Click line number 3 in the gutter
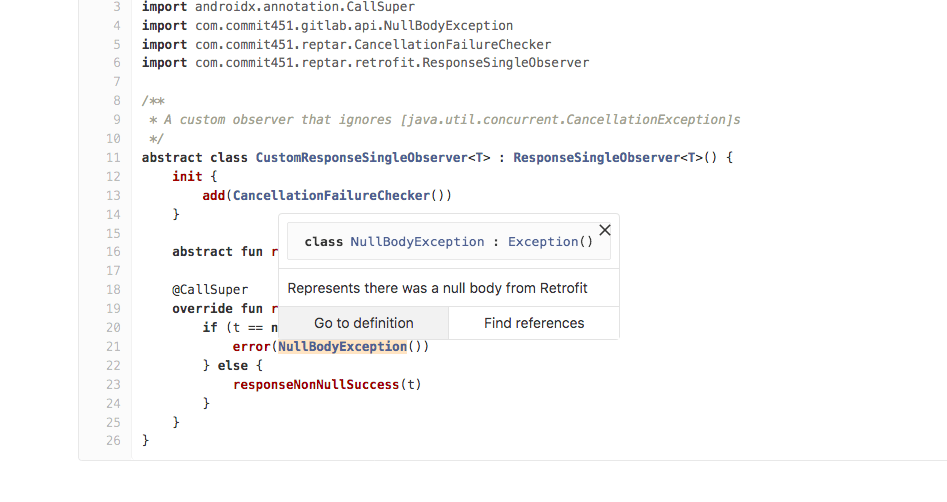The width and height of the screenshot is (947, 502). pos(116,6)
